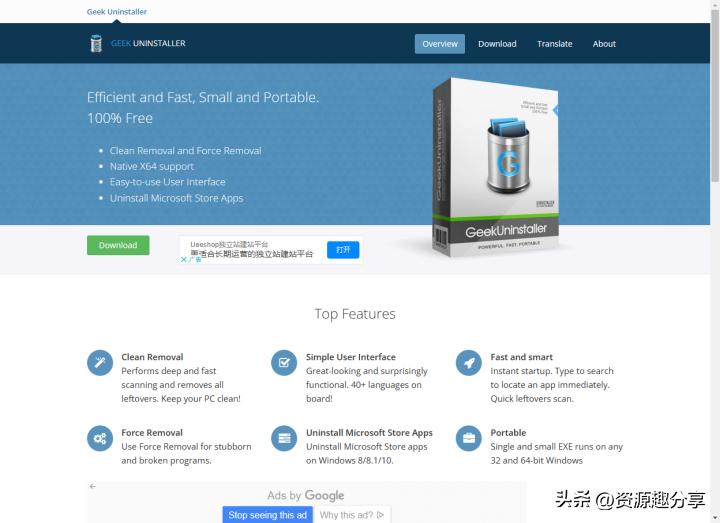
Task: Click the 100% Free headline text
Action: [120, 118]
